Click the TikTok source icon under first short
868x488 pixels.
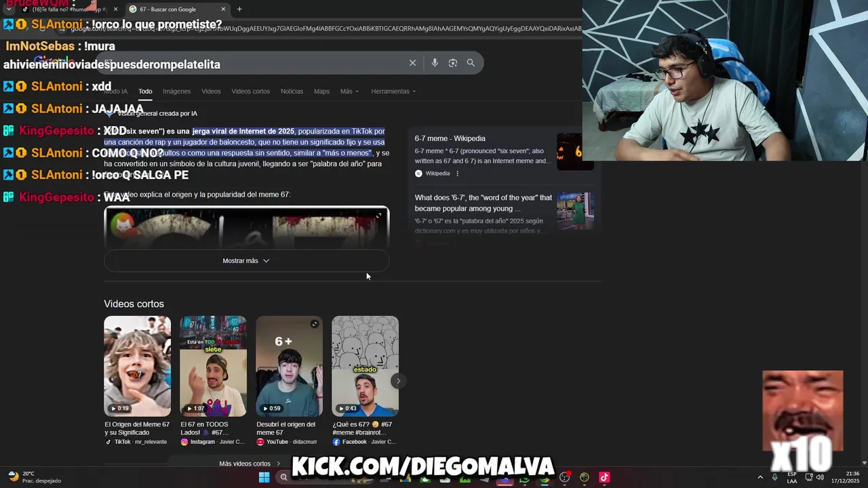pos(108,442)
